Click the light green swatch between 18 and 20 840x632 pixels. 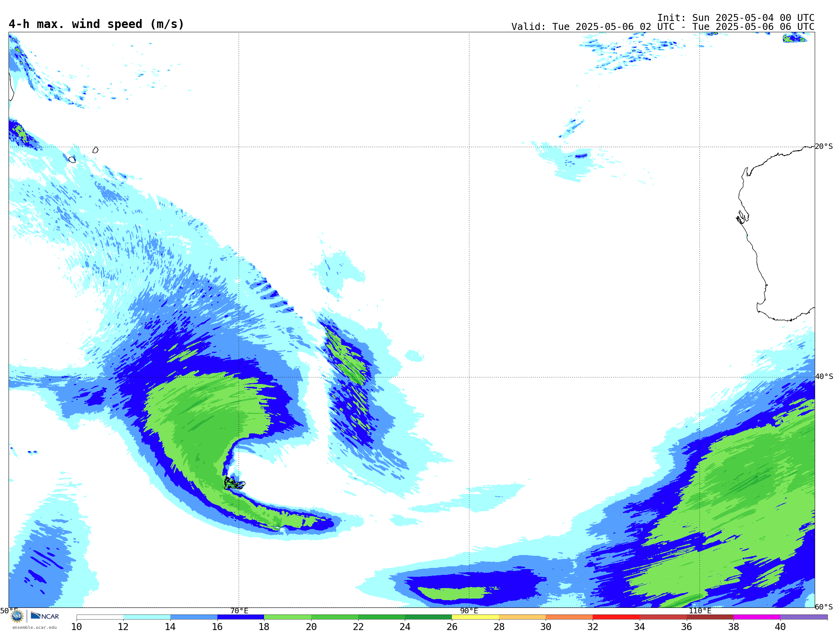tap(288, 617)
